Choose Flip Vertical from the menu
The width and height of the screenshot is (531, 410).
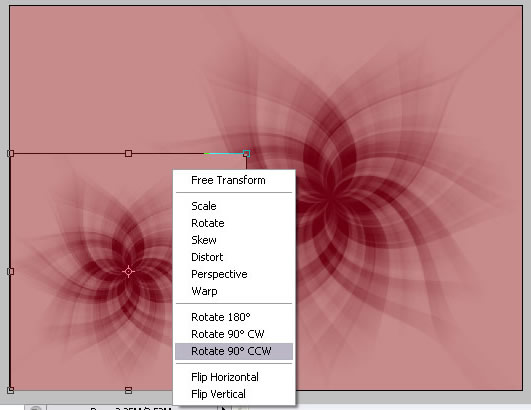click(234, 394)
